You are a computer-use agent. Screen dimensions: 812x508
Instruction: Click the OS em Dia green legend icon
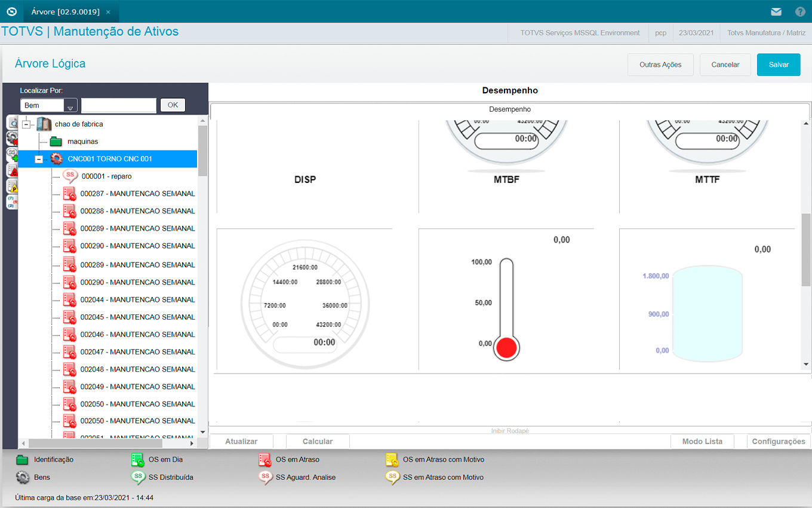[x=138, y=460]
